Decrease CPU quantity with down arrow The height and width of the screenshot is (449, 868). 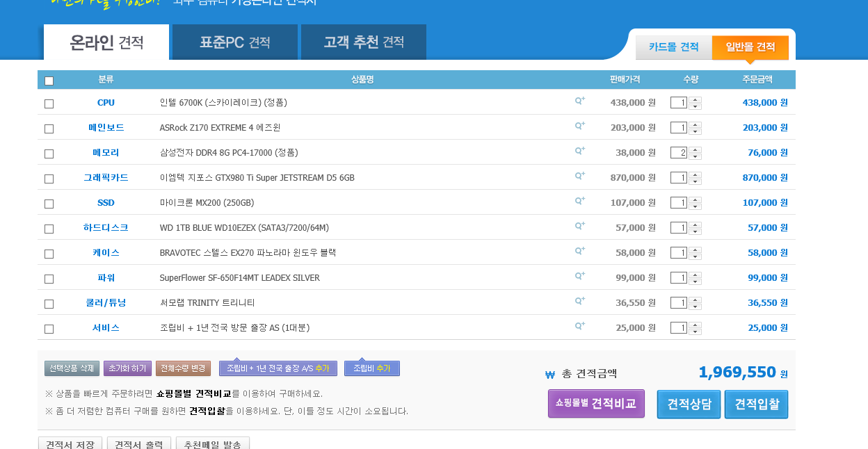pyautogui.click(x=696, y=106)
